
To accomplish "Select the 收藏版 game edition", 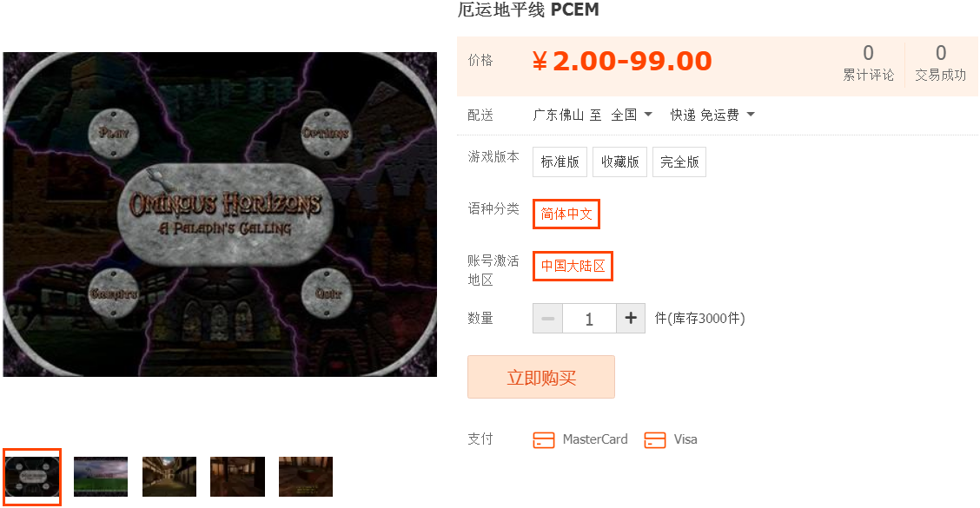I will click(x=619, y=162).
